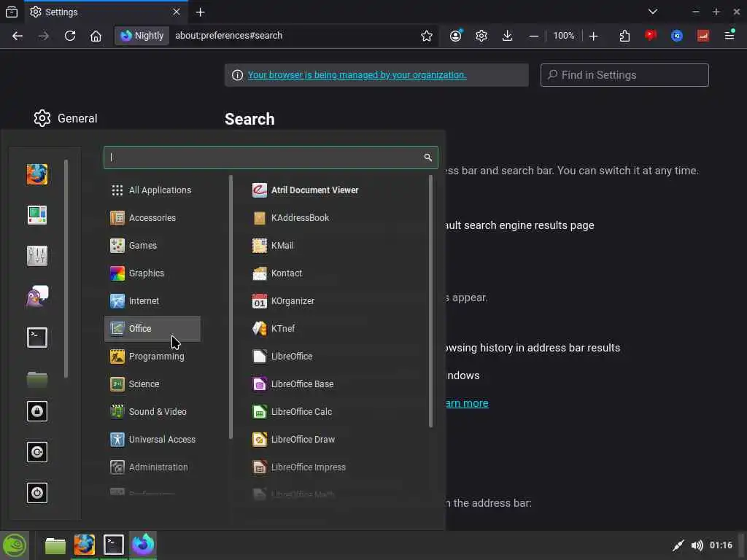Open the browser hamburger application menu
This screenshot has width=747, height=560.
729,35
